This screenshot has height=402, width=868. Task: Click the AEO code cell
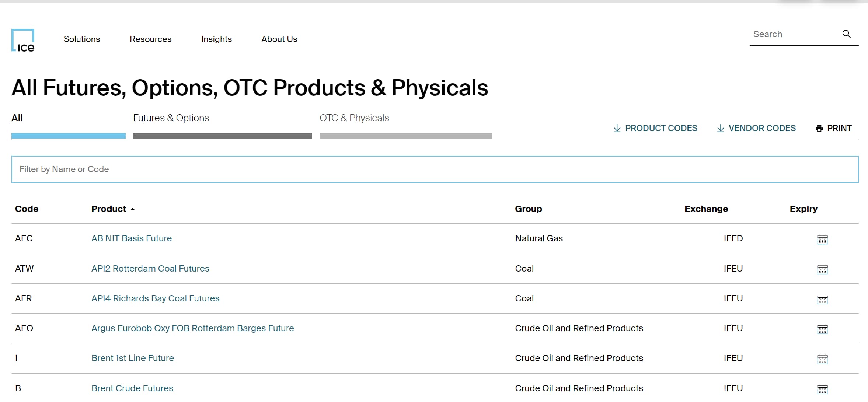pyautogui.click(x=24, y=328)
